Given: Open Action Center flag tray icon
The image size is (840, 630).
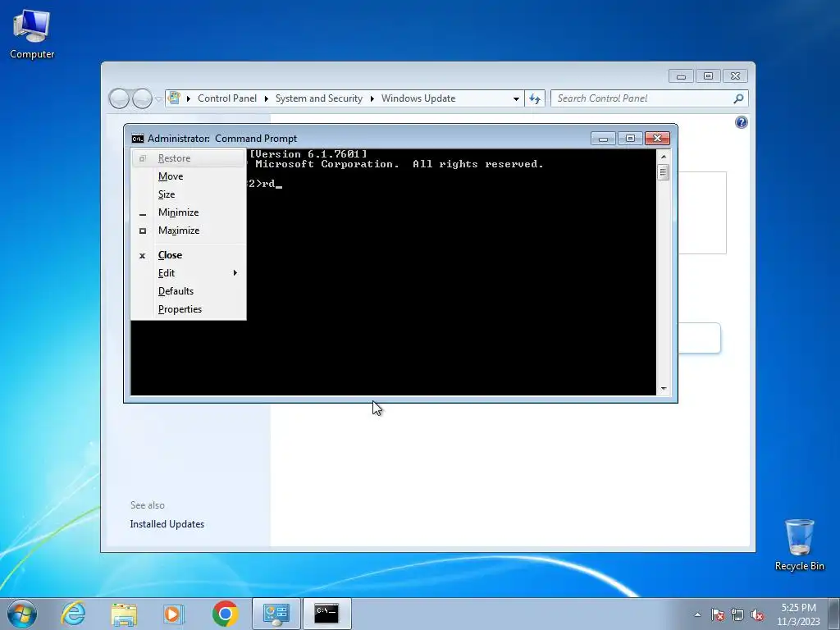Looking at the screenshot, I should point(718,614).
